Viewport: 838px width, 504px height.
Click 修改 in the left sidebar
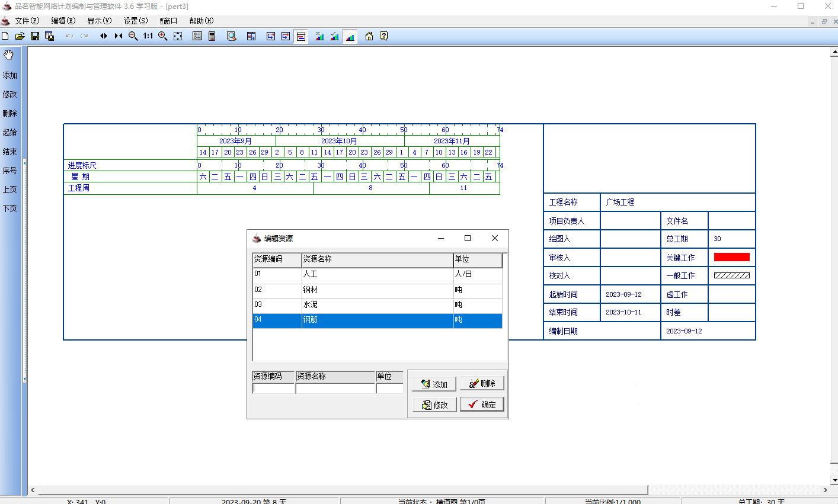pos(10,94)
